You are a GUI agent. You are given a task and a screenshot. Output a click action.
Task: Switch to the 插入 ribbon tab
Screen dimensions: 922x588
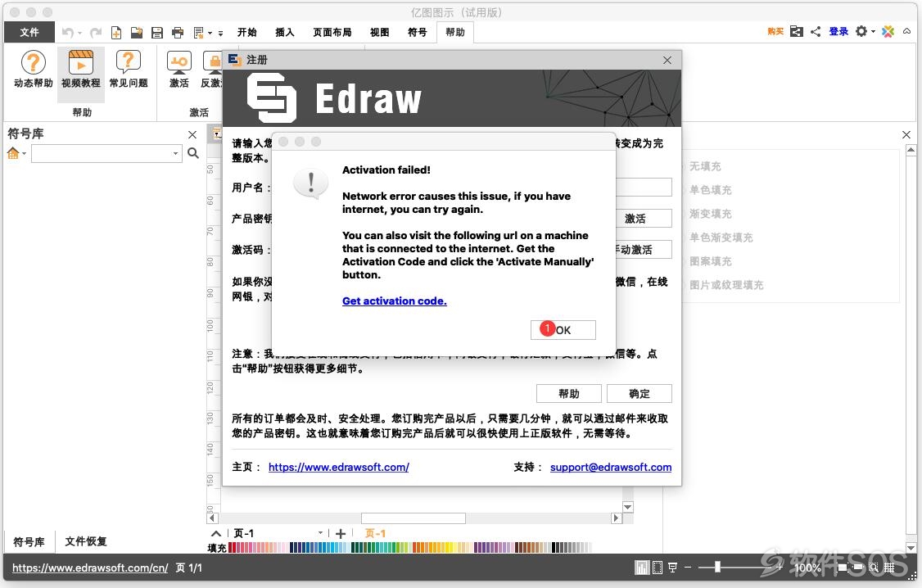[x=285, y=32]
